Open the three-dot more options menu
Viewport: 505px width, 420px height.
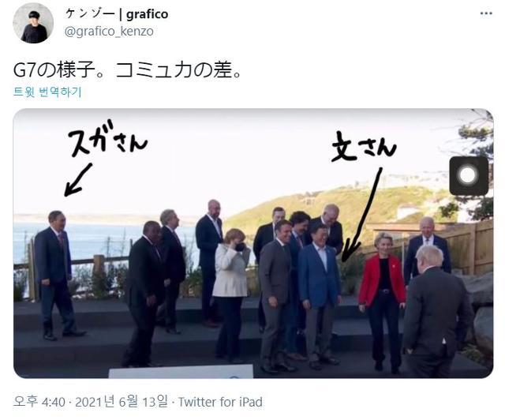click(486, 13)
